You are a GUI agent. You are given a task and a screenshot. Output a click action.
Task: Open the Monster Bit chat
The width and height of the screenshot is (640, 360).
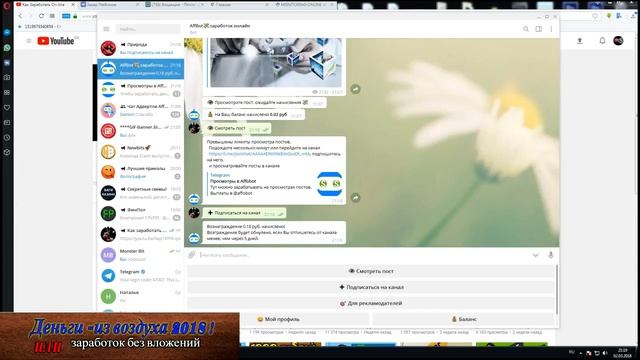coord(140,255)
